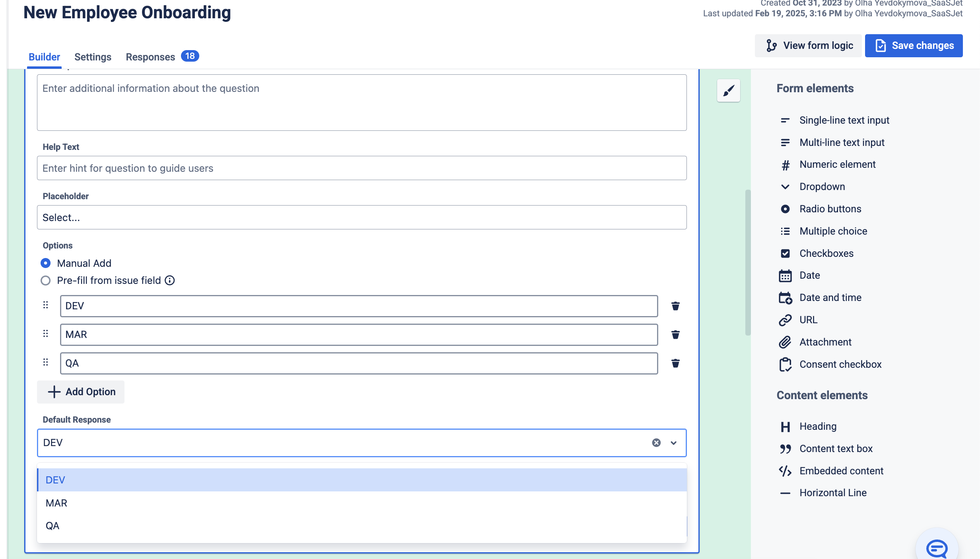Add a Multiple choice element

pyautogui.click(x=823, y=231)
